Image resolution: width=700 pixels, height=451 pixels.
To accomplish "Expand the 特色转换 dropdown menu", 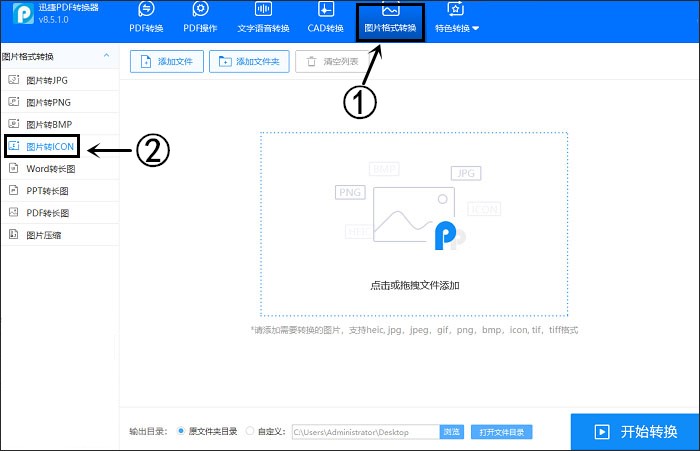I will click(x=457, y=18).
